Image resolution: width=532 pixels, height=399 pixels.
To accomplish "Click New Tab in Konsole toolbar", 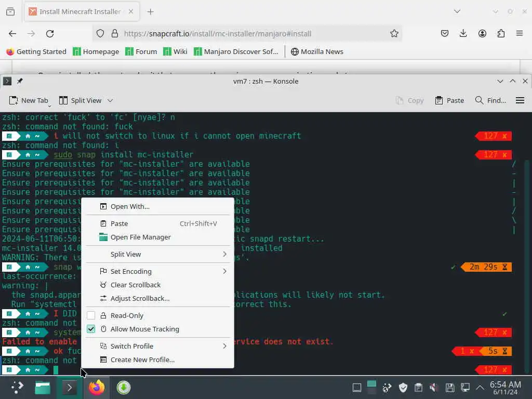I will (28, 100).
